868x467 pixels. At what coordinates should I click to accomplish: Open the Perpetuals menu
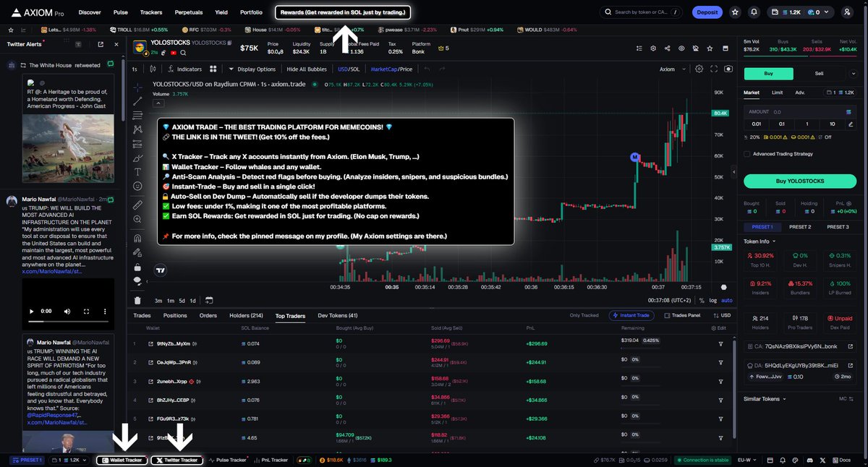pos(189,12)
